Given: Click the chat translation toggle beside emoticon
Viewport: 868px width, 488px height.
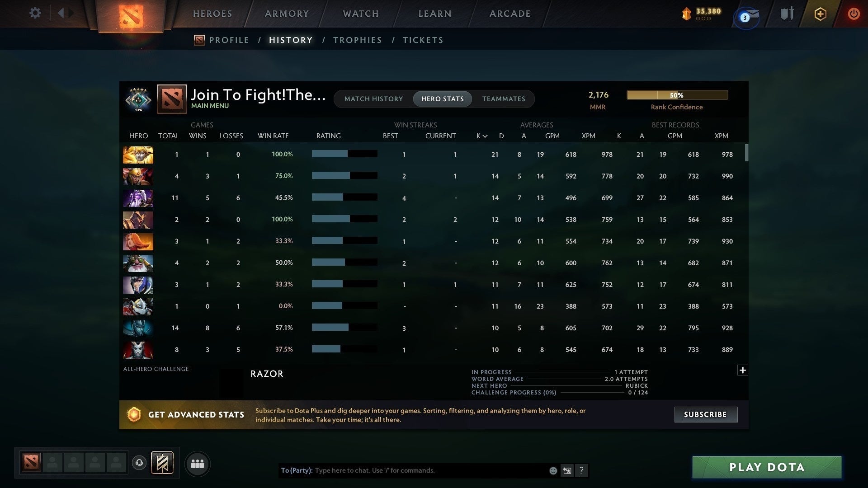Looking at the screenshot, I should click(567, 470).
